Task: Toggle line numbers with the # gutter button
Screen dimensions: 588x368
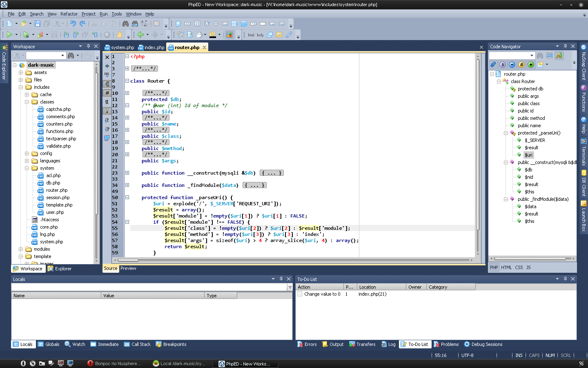Action: pos(107,93)
